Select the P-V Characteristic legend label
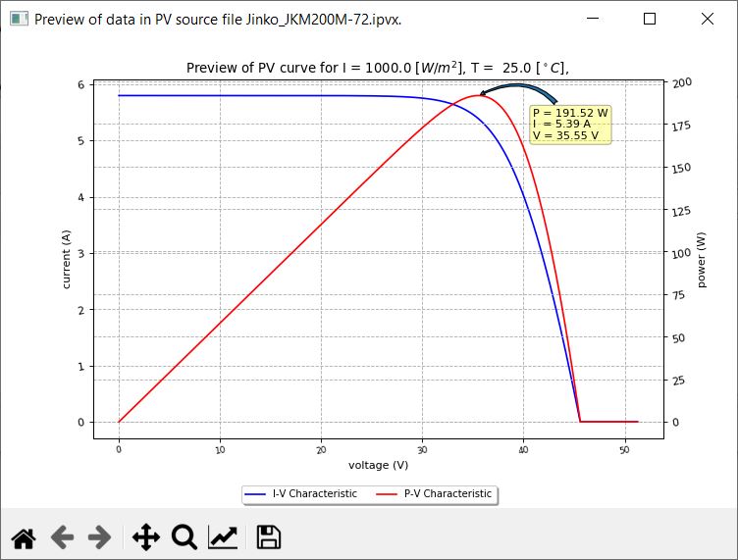The image size is (738, 560). click(x=448, y=494)
